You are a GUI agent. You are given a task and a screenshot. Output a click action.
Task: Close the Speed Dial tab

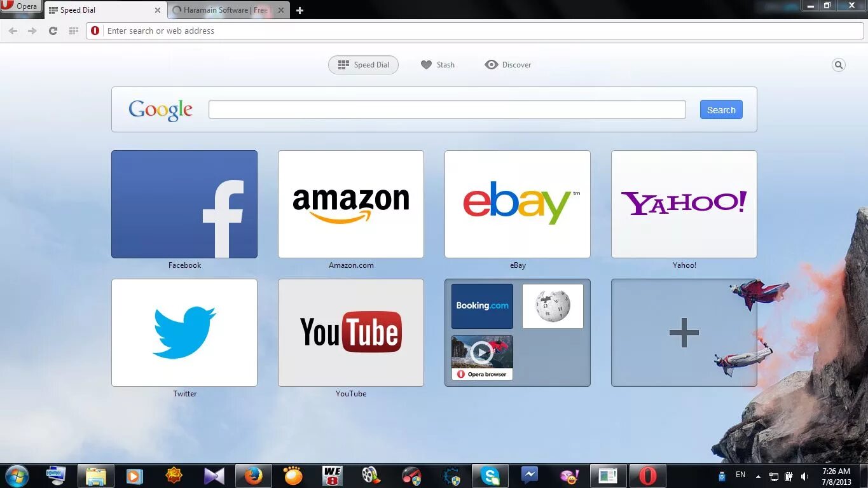coord(158,10)
